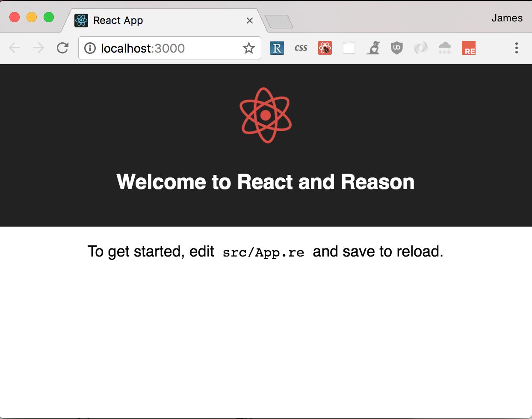Click the cloud upload extension icon
The width and height of the screenshot is (532, 419).
pos(445,48)
